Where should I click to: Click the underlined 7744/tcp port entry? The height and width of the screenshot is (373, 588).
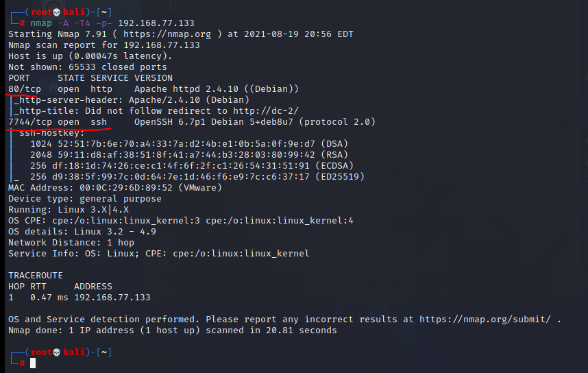point(30,122)
